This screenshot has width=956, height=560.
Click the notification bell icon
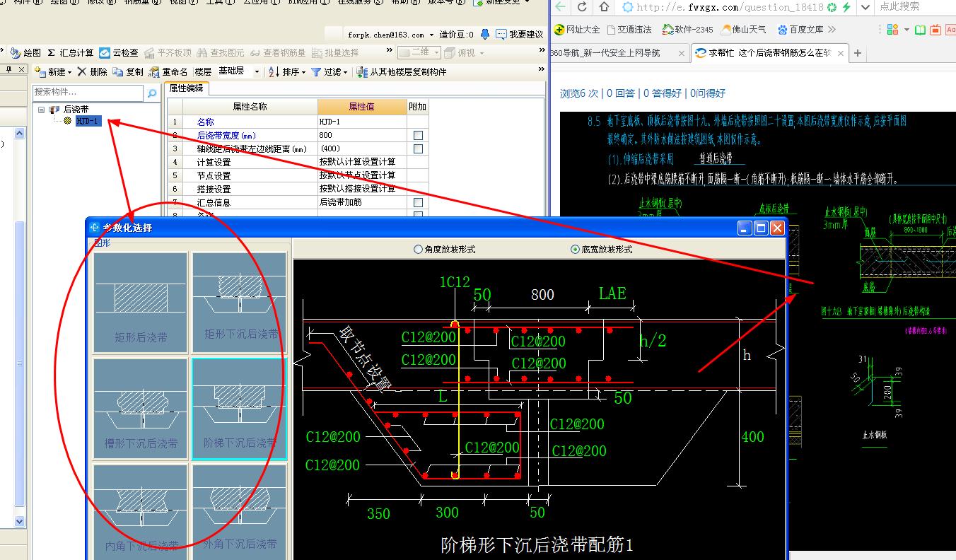pyautogui.click(x=484, y=34)
